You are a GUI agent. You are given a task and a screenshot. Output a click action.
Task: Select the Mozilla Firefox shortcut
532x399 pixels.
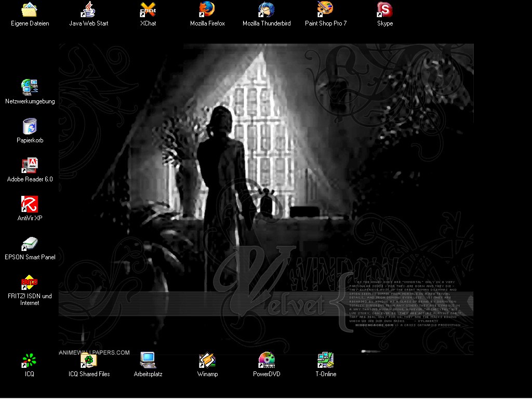coord(207,10)
